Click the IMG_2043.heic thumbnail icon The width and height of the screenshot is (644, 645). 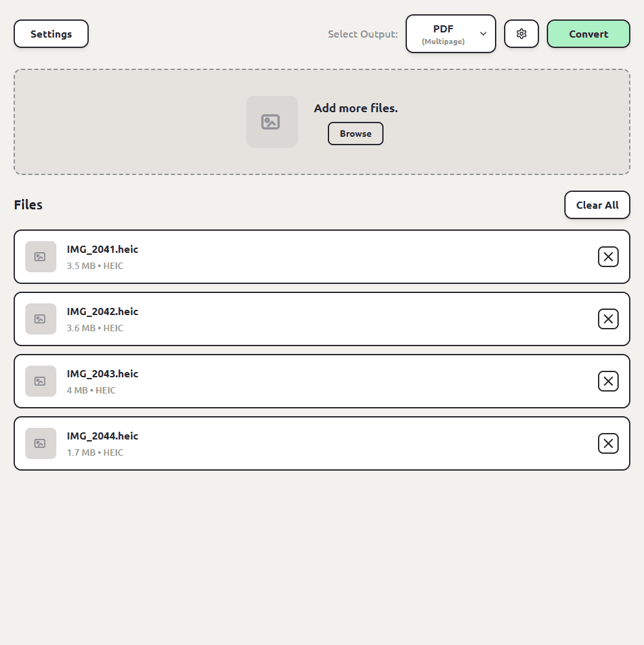[41, 381]
